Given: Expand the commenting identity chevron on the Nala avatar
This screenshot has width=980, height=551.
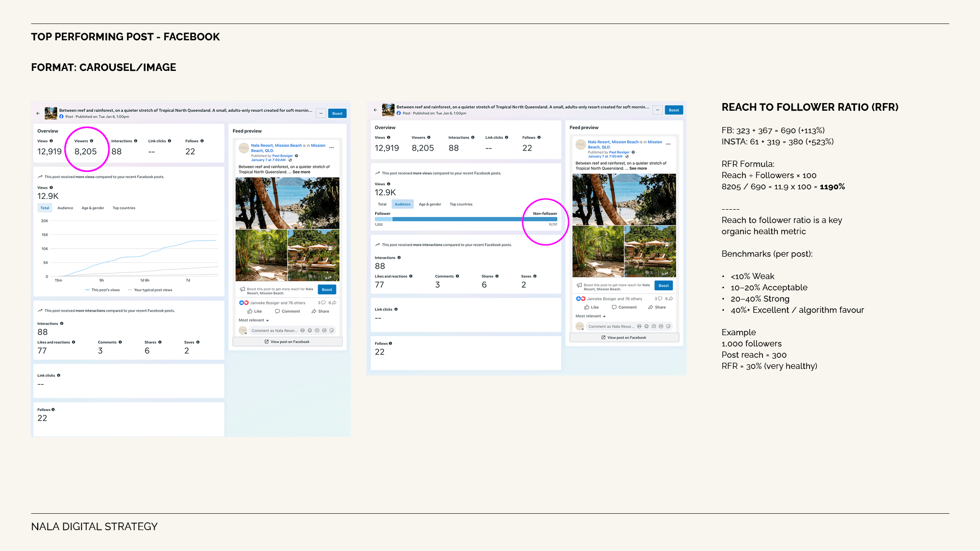Looking at the screenshot, I should pos(246,333).
